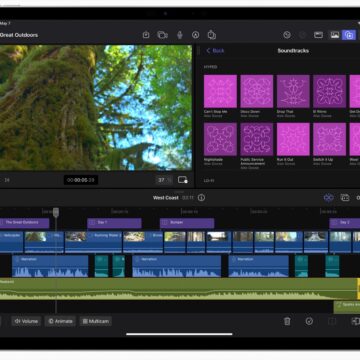The height and width of the screenshot is (360, 360).
Task: Start voiceover with the microphone icon
Action: click(180, 35)
